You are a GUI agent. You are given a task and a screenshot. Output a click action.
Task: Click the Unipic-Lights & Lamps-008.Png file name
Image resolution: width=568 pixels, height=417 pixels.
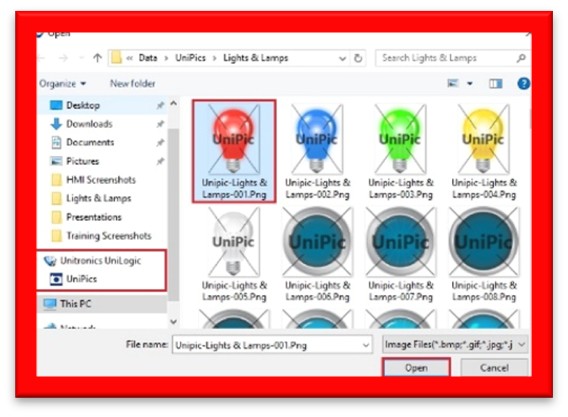click(x=484, y=291)
